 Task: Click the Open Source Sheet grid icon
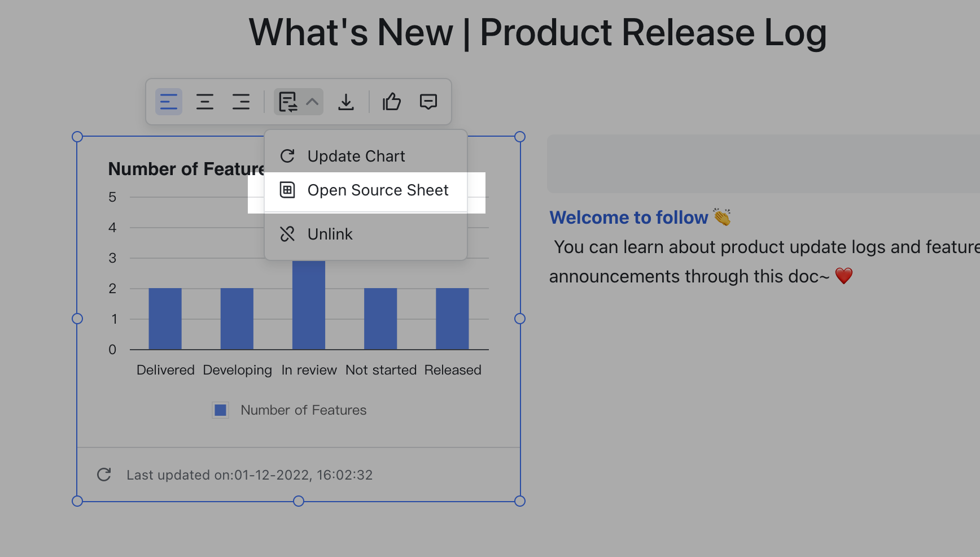click(288, 190)
